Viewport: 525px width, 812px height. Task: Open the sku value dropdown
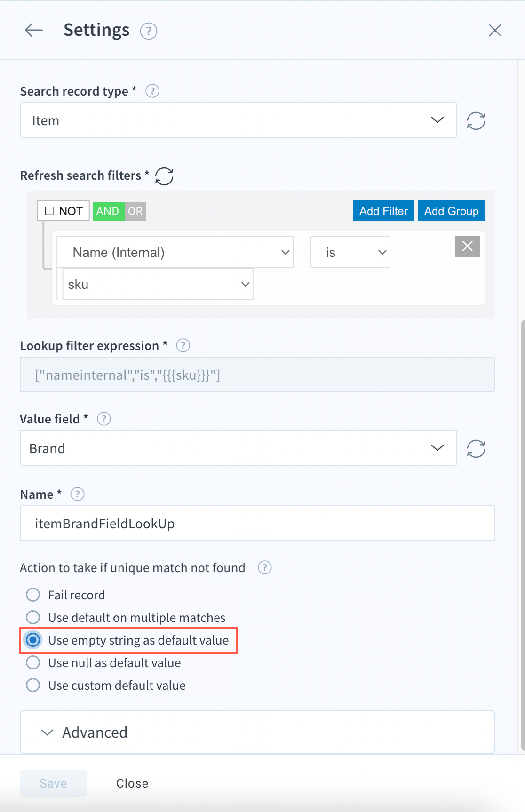click(x=158, y=284)
